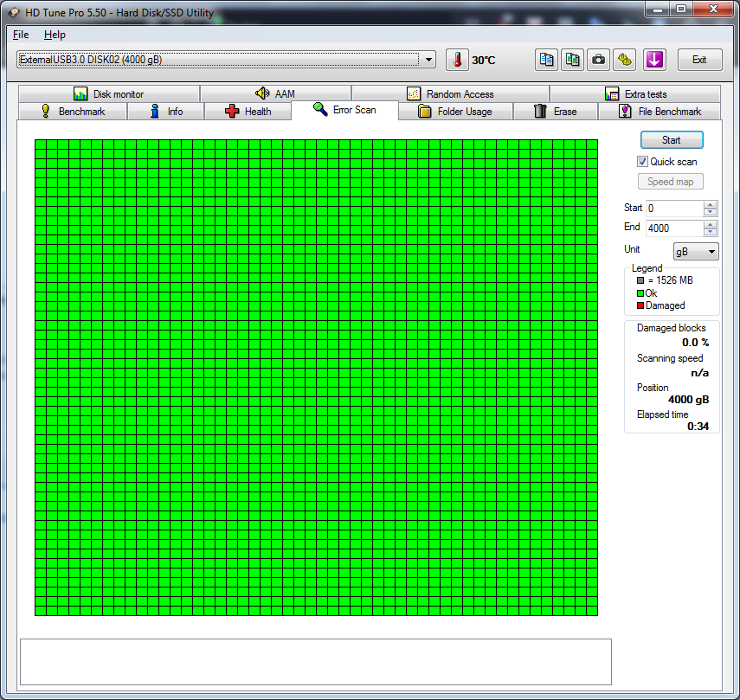Uncheck the Quick scan checkbox
Viewport: 740px width, 700px height.
(x=642, y=162)
